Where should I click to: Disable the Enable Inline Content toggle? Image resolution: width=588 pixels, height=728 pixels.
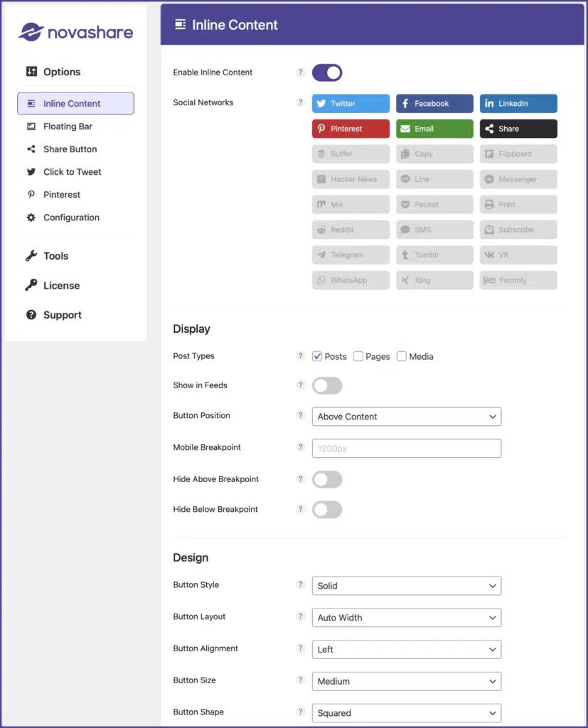click(327, 73)
